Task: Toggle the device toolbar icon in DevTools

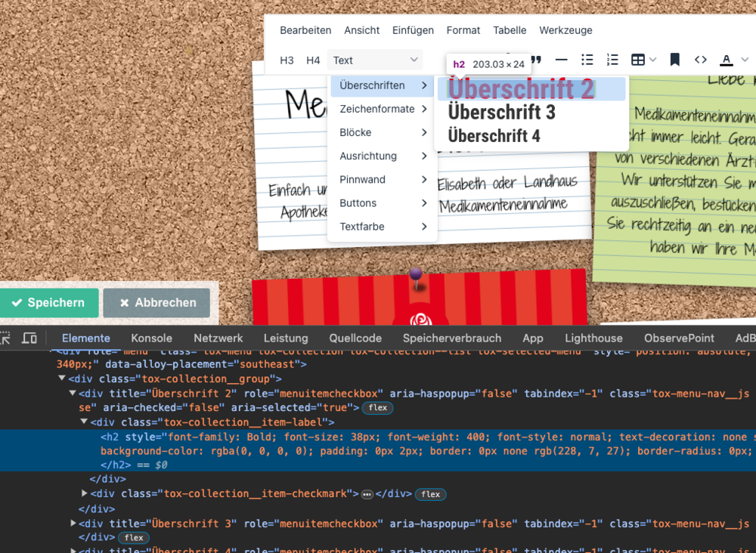Action: 29,338
